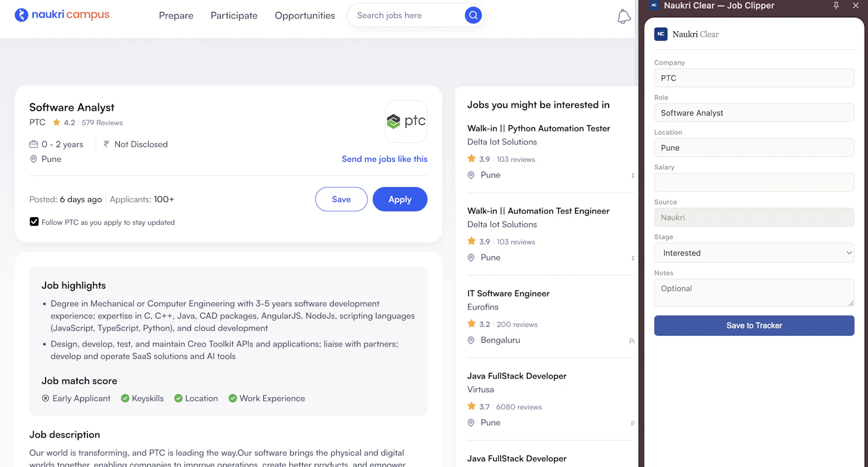Viewport: 868px width, 467px height.
Task: Click the 0 - 2 years experience text
Action: pos(62,144)
